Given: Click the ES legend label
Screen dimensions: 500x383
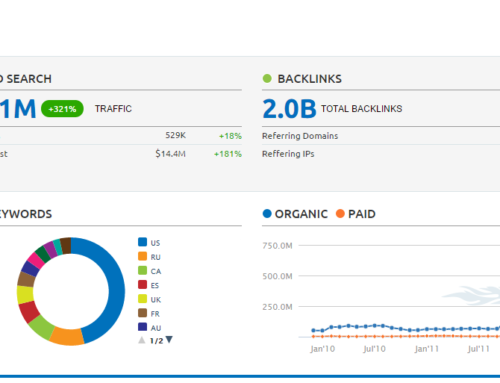Looking at the screenshot, I should (x=155, y=286).
